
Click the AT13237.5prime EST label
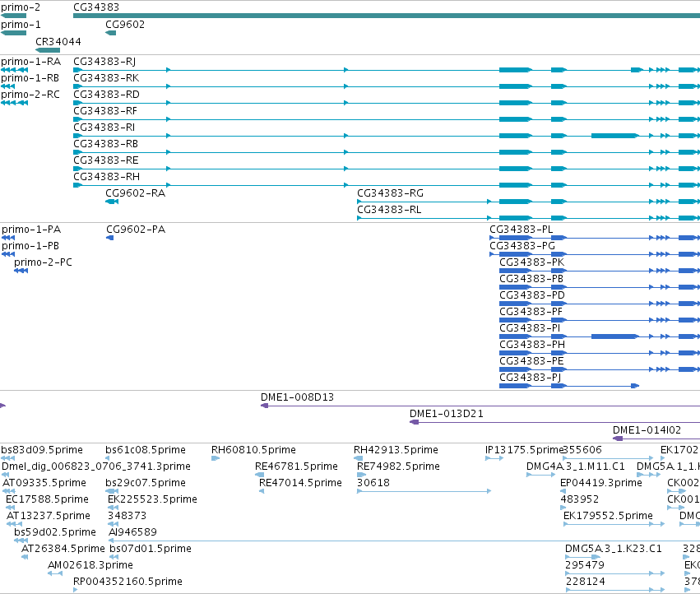point(49,516)
